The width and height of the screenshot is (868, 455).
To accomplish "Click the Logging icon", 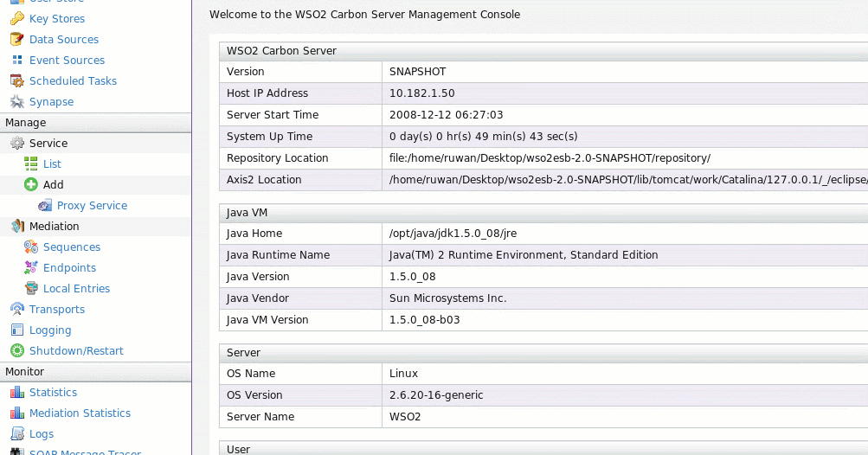I will coord(17,330).
